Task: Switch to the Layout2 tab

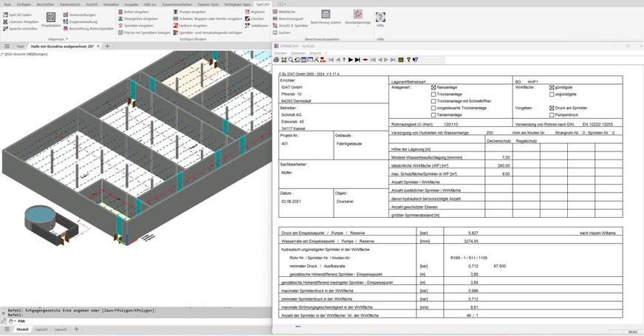Action: pos(61,329)
